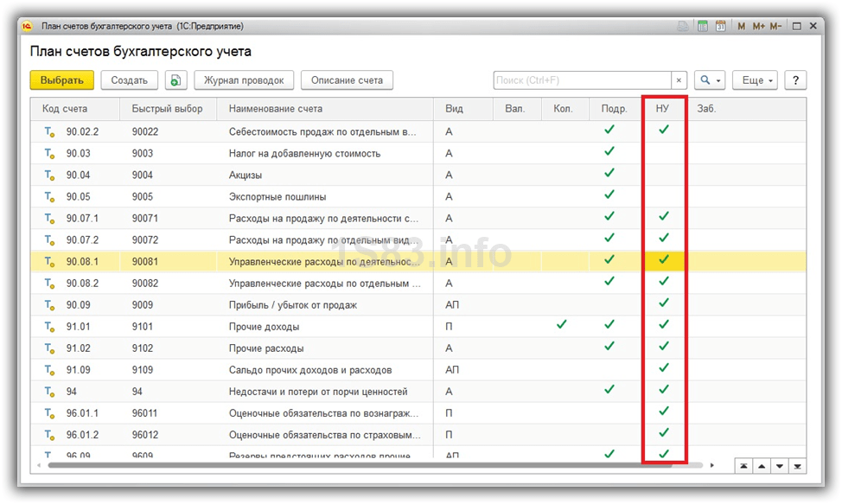Screen dimensions: 842x504
Task: Jump to list end with last-row arrow
Action: click(x=798, y=466)
